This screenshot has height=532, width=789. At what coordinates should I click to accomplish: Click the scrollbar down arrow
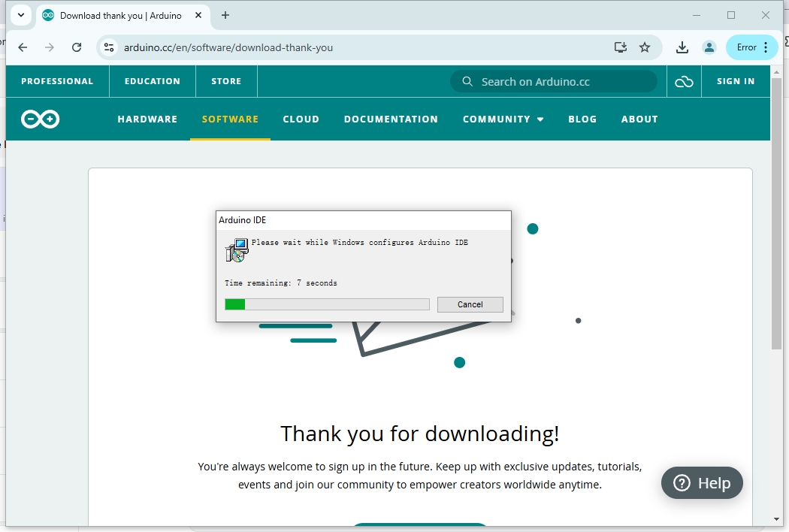pyautogui.click(x=777, y=519)
